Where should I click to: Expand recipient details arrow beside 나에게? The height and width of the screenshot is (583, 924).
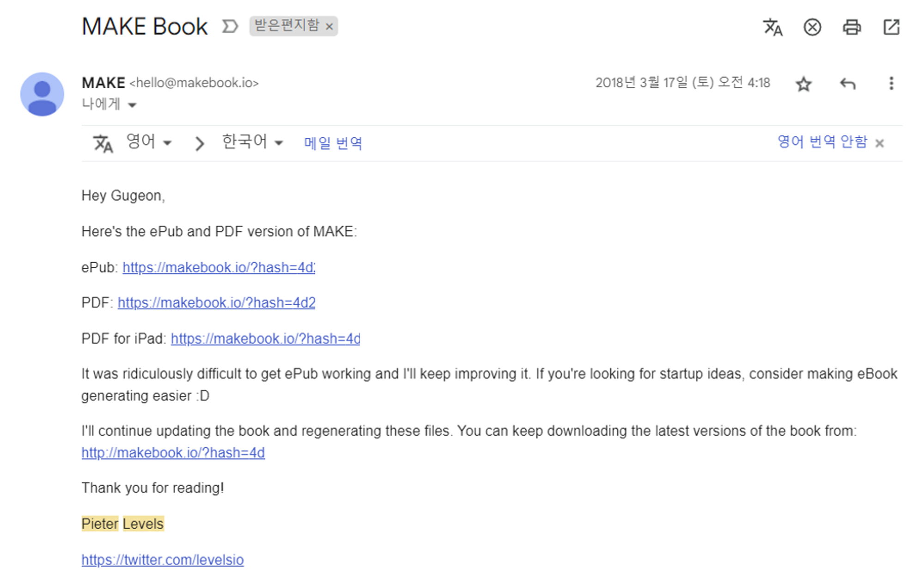click(x=132, y=105)
